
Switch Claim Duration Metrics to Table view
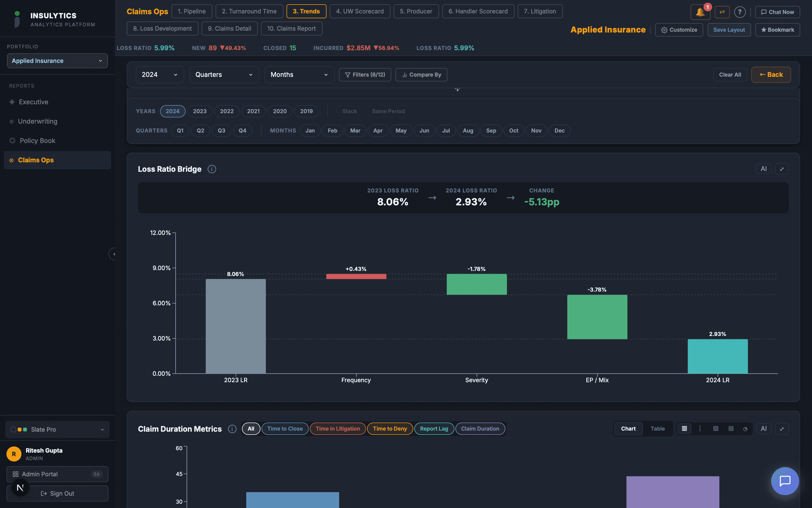[658, 429]
